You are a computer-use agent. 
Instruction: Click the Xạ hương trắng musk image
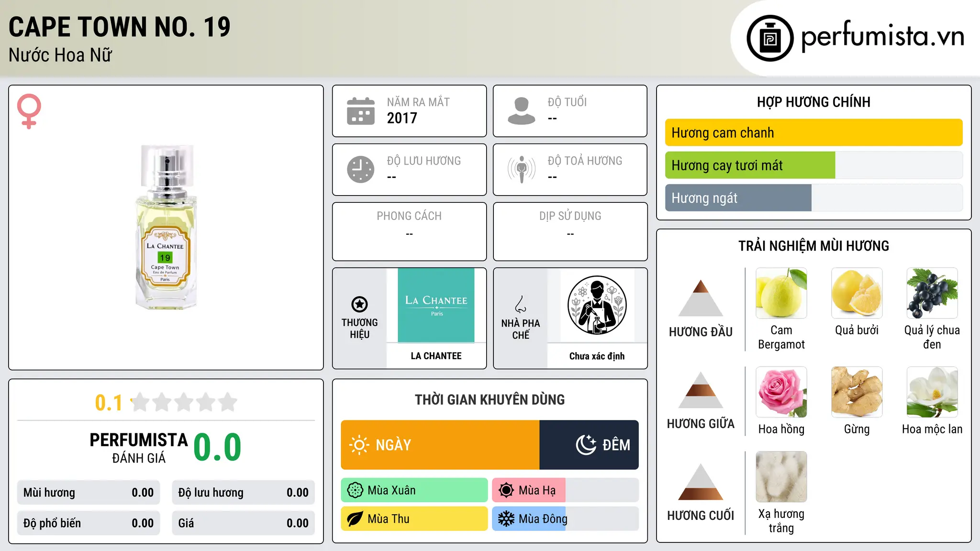click(x=781, y=477)
